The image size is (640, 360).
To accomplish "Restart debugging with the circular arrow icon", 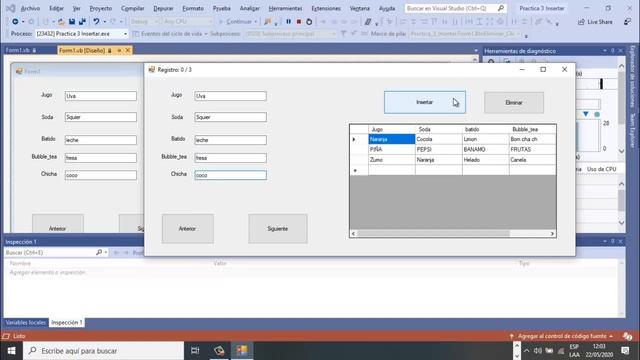I will [x=309, y=22].
